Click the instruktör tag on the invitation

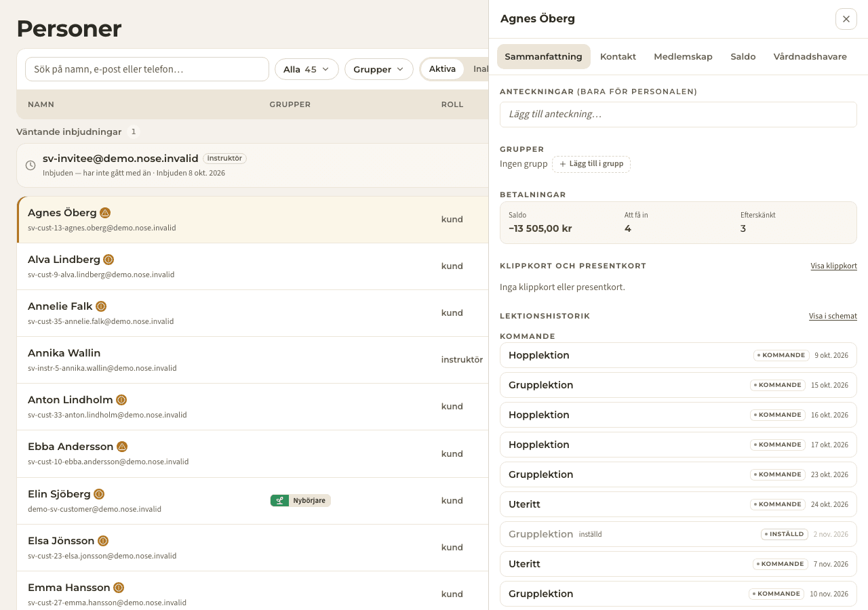pyautogui.click(x=224, y=158)
